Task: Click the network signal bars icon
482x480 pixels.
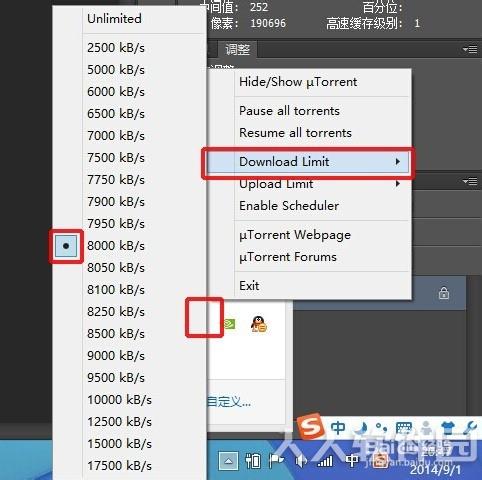Action: [x=325, y=461]
